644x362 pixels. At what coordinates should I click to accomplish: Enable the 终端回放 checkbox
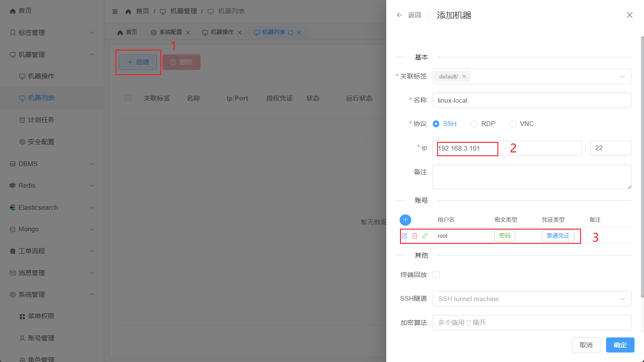click(436, 275)
